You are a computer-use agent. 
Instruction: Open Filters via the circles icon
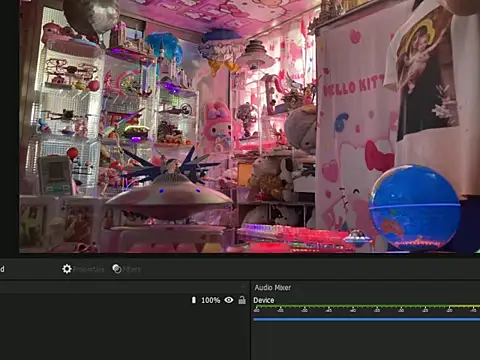[117, 269]
